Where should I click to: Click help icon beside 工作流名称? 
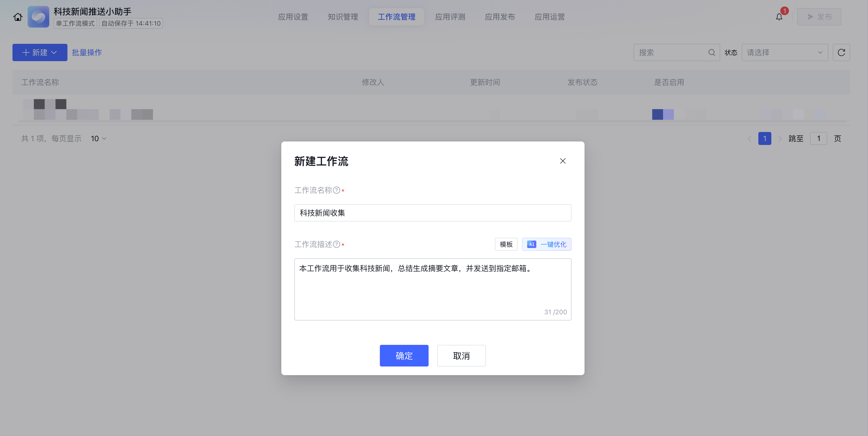pos(336,190)
